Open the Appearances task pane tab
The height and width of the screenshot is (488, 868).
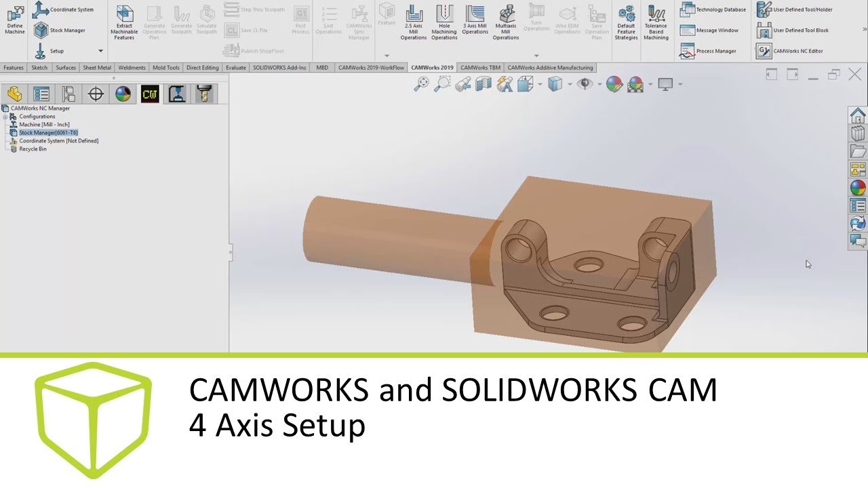[x=858, y=188]
